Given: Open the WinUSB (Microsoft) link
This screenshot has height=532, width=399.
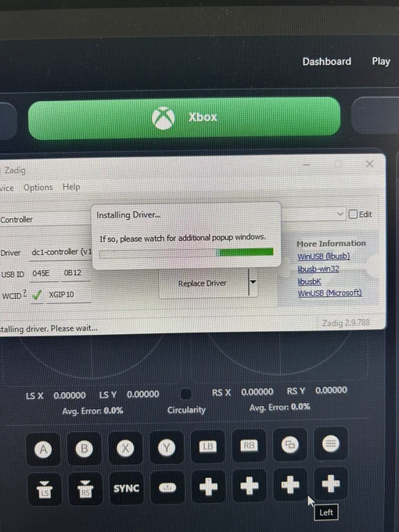Looking at the screenshot, I should pyautogui.click(x=330, y=293).
